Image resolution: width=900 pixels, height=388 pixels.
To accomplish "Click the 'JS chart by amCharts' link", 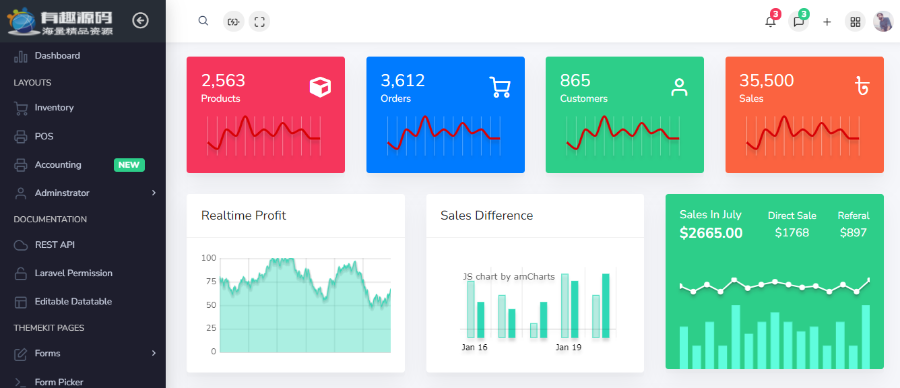I will point(509,277).
